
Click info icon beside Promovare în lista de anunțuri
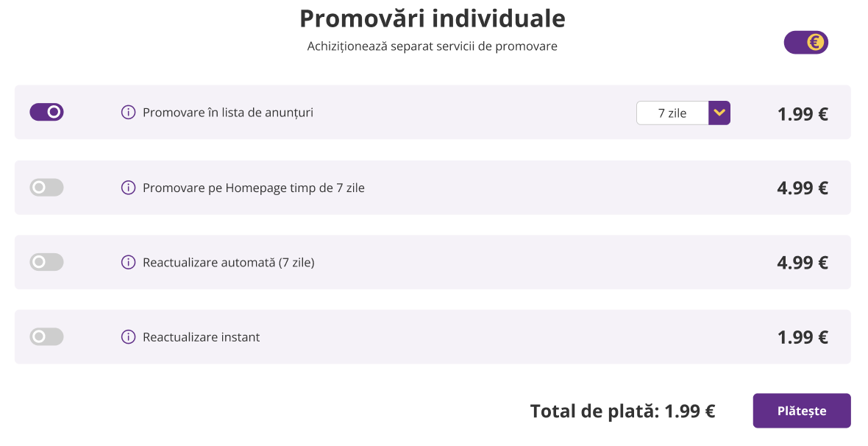coord(128,113)
